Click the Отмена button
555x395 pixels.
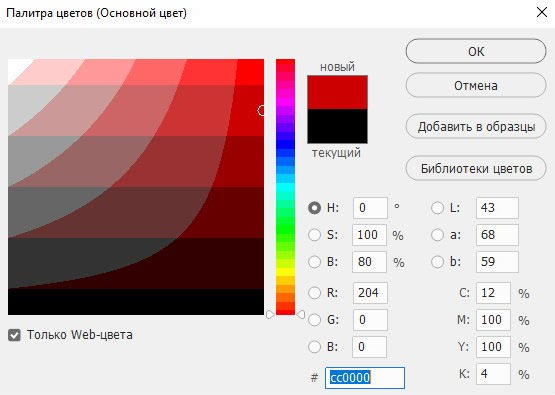476,85
